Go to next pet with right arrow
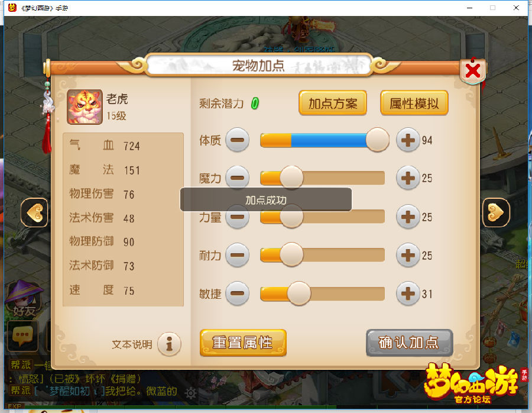The height and width of the screenshot is (413, 532). pyautogui.click(x=496, y=212)
